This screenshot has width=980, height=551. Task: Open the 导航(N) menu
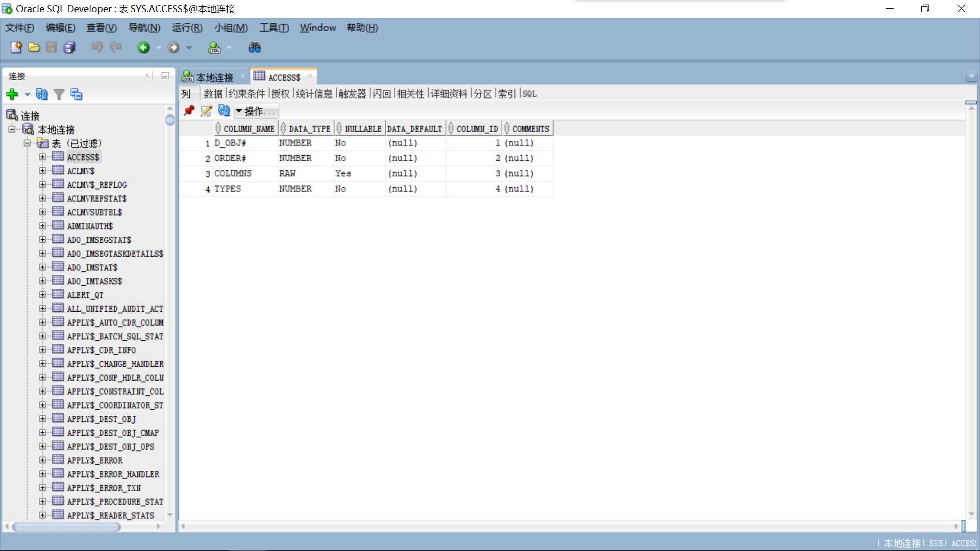(x=144, y=28)
